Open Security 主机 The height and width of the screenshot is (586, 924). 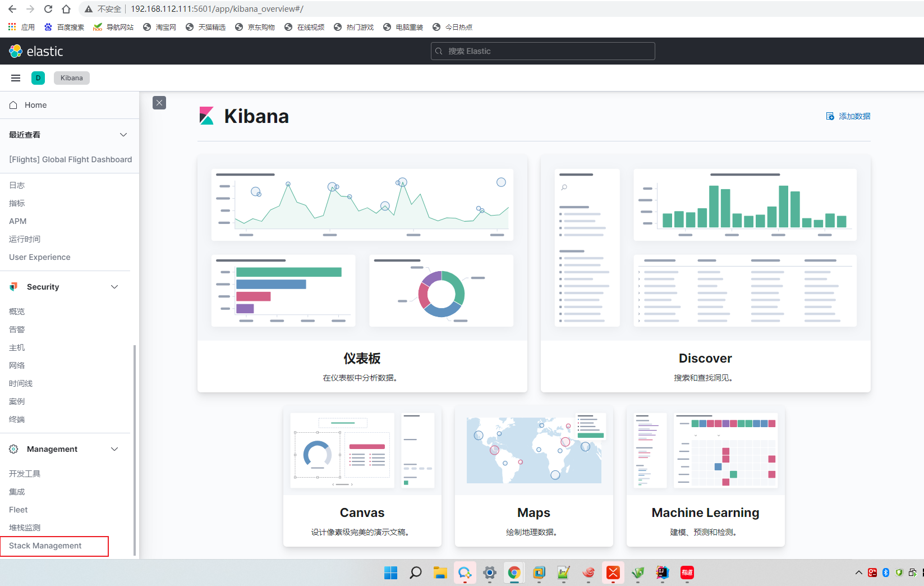click(x=17, y=347)
